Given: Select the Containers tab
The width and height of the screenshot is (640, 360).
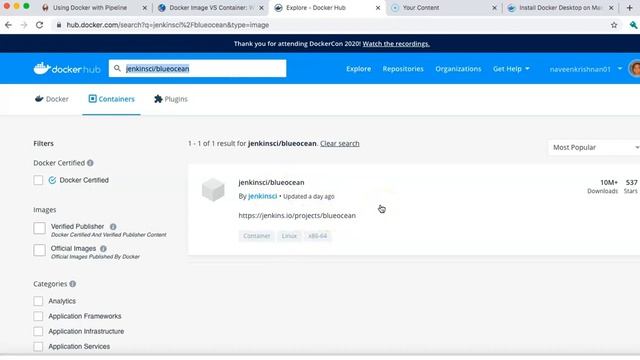Looking at the screenshot, I should 111,99.
